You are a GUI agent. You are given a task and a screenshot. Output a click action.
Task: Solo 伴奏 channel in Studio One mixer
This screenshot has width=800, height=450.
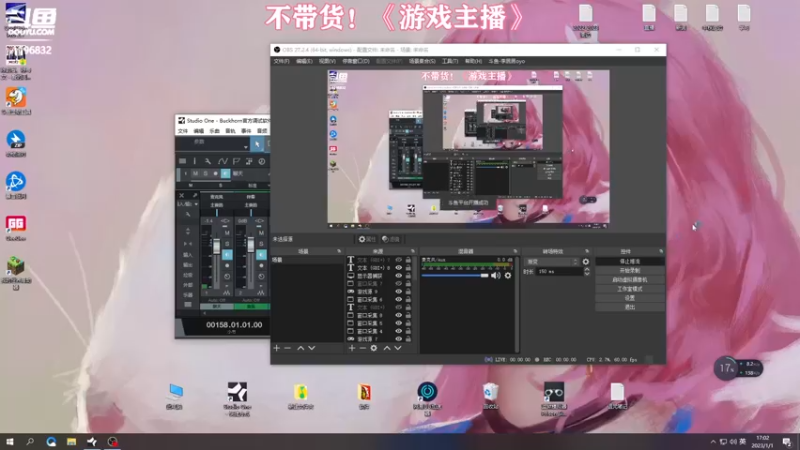tap(261, 244)
